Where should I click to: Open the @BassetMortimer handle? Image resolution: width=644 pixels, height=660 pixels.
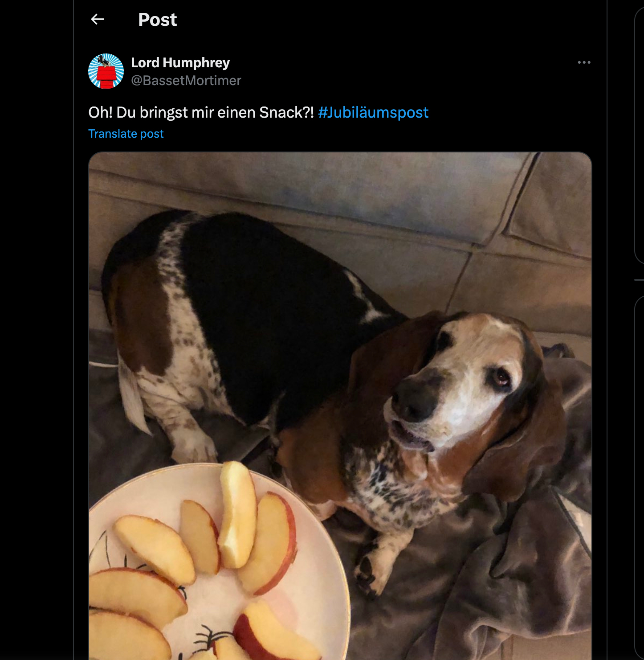click(x=186, y=81)
